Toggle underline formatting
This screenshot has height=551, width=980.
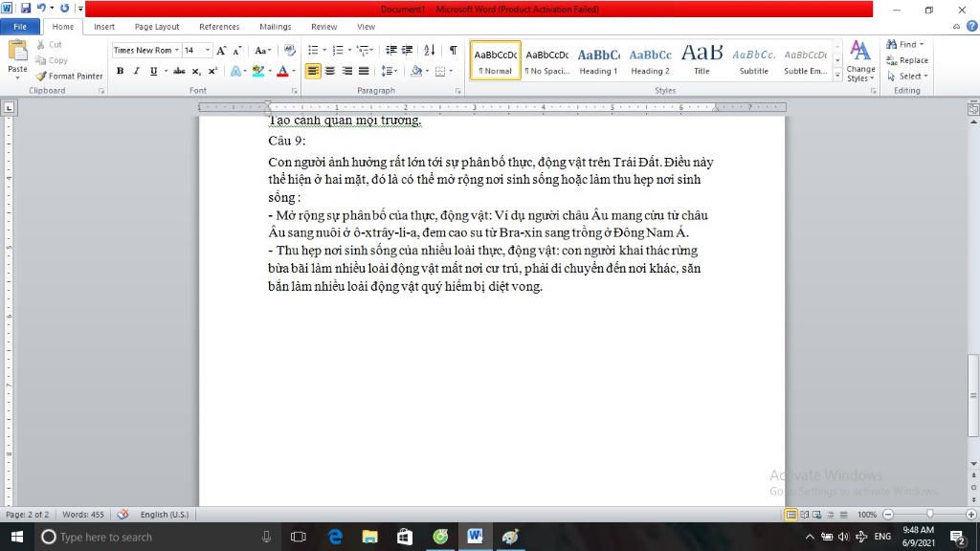[x=153, y=71]
